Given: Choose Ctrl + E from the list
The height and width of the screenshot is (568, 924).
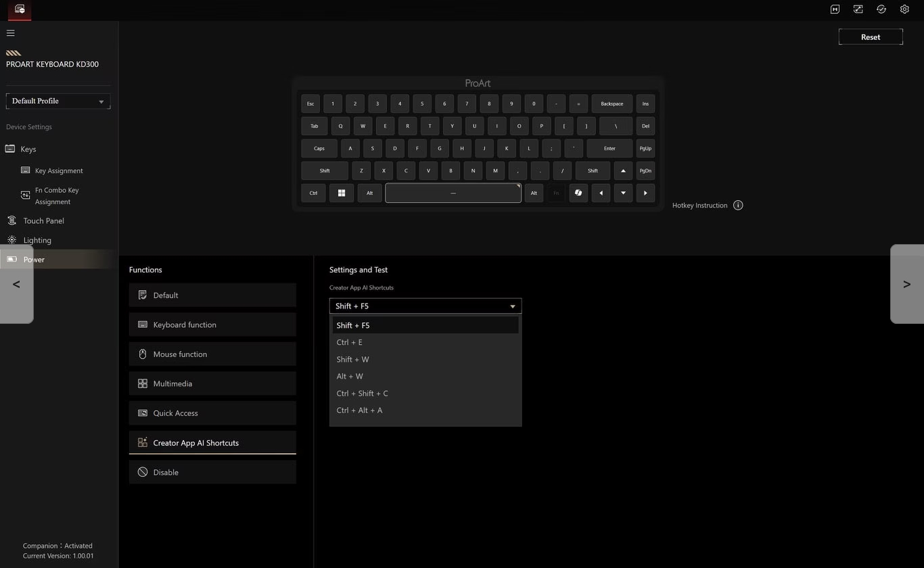Looking at the screenshot, I should point(425,342).
